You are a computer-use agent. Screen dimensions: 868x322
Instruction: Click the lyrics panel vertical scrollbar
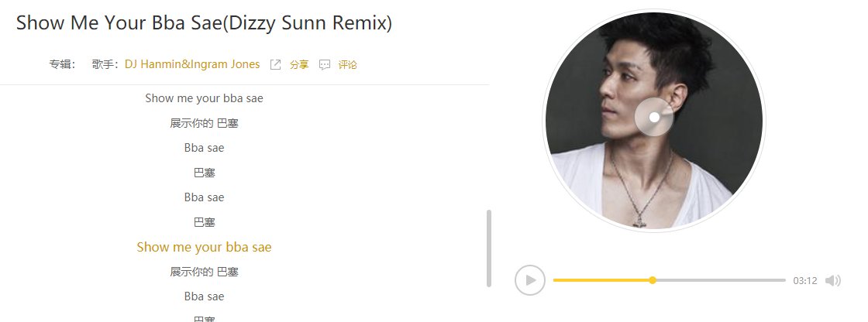489,248
